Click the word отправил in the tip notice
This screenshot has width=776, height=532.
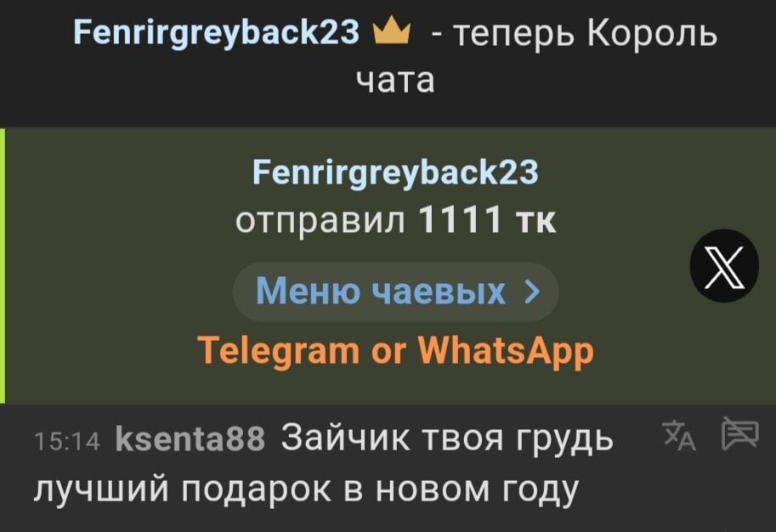[320, 221]
